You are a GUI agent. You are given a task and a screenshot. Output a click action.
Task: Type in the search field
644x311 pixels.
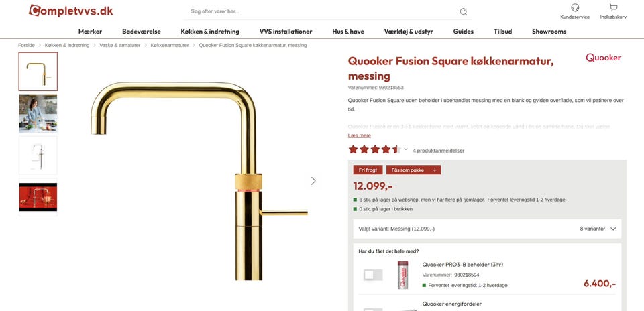tap(322, 11)
